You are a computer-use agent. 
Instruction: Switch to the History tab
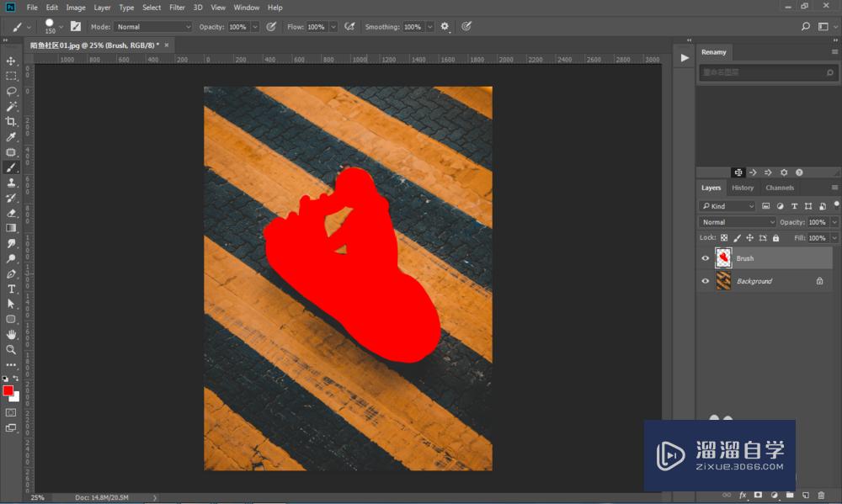point(743,188)
